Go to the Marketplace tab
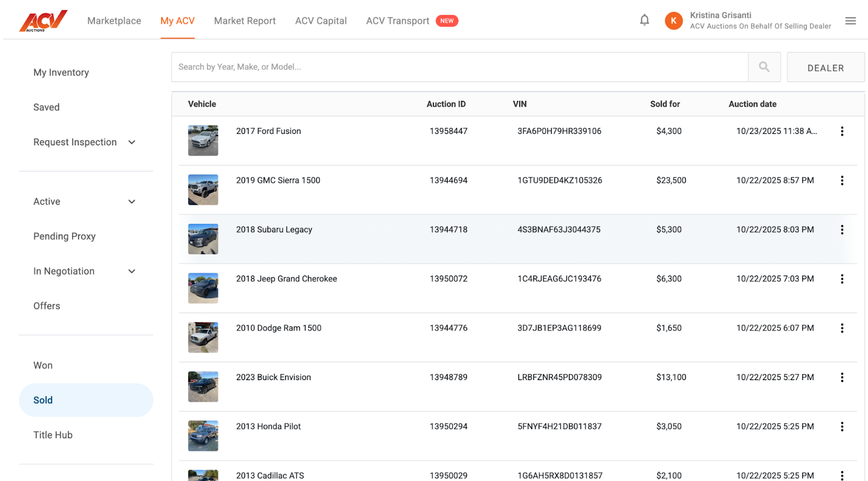Screen dimensions: 868x481 114,21
